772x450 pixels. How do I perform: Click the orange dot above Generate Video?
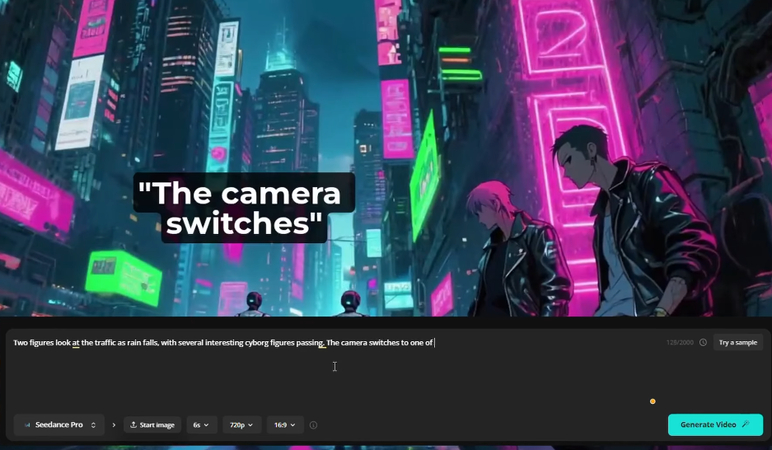coord(653,401)
